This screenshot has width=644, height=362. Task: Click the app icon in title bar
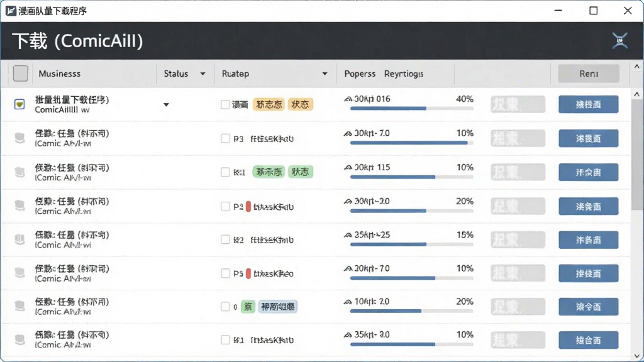coord(11,11)
